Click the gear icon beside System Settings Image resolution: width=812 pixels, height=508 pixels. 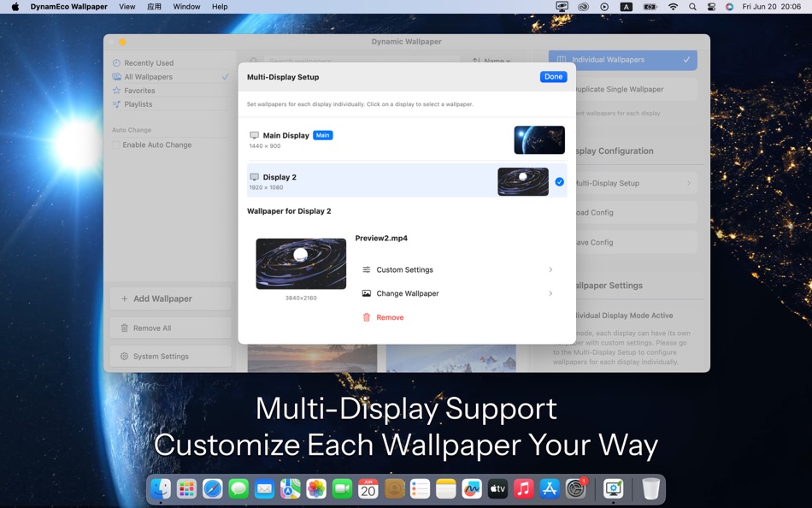pyautogui.click(x=124, y=356)
